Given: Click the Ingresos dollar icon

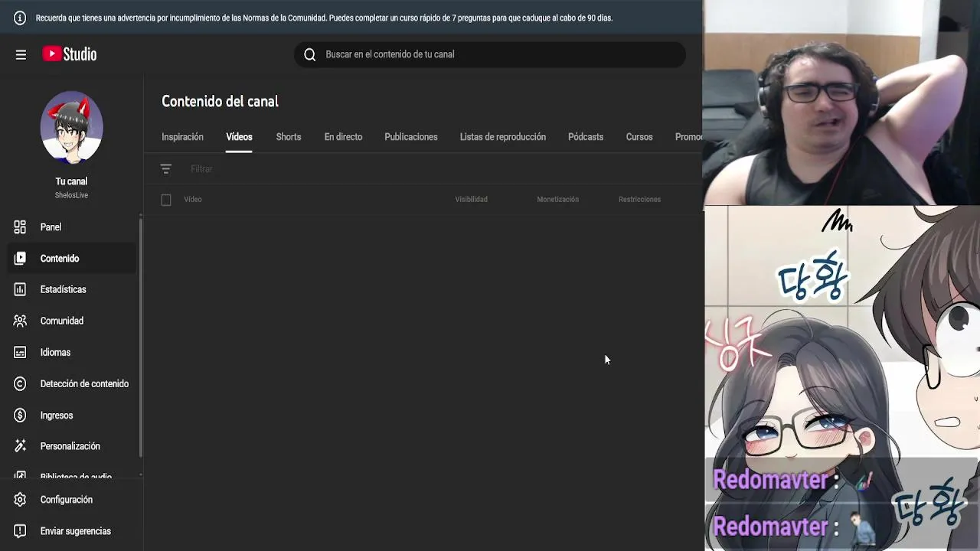Looking at the screenshot, I should coord(20,415).
